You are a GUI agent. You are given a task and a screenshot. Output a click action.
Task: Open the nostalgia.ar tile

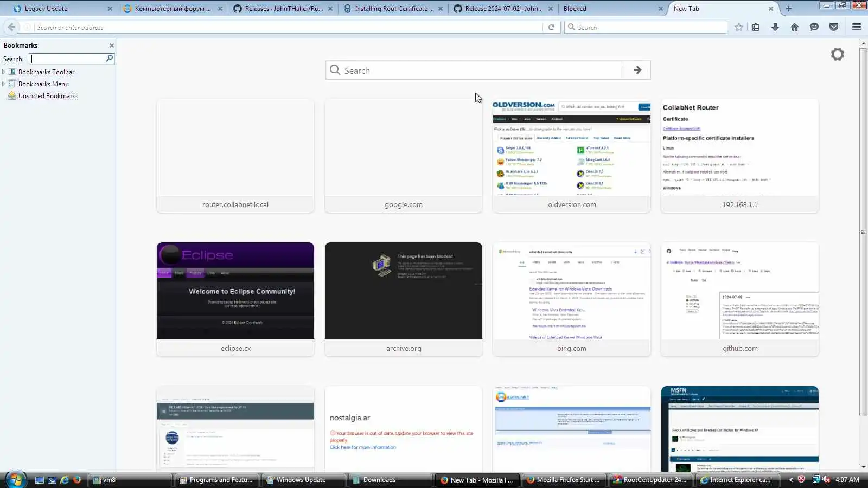[404, 429]
